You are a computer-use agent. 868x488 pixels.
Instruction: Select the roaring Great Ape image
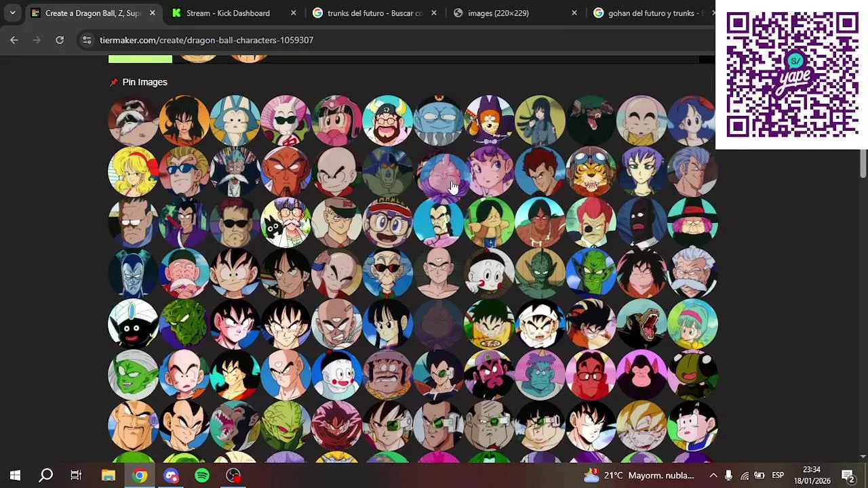(642, 324)
